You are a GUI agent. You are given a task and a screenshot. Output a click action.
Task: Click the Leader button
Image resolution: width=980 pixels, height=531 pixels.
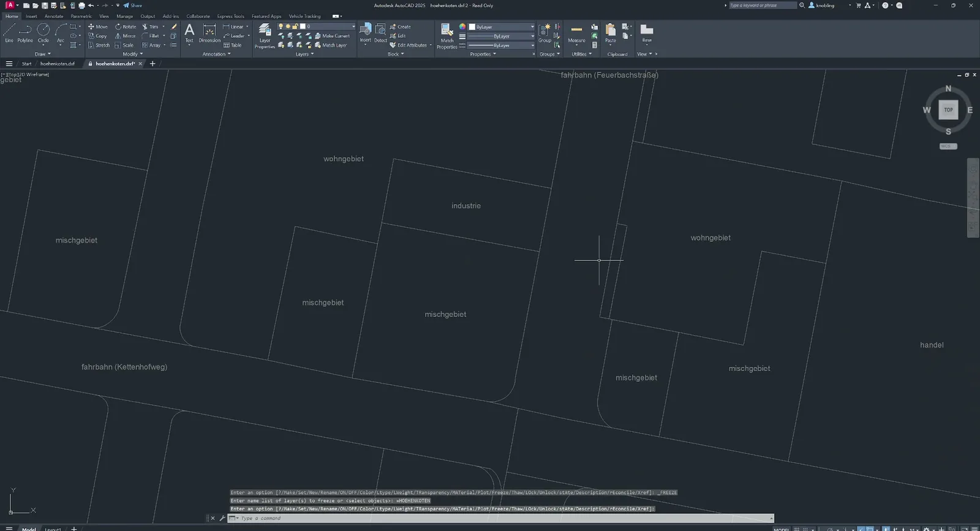pos(234,36)
